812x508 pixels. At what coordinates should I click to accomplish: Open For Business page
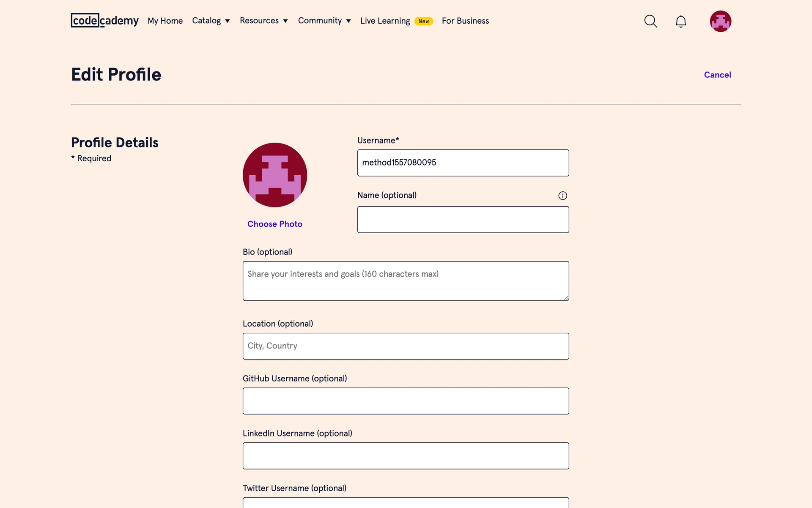coord(465,21)
